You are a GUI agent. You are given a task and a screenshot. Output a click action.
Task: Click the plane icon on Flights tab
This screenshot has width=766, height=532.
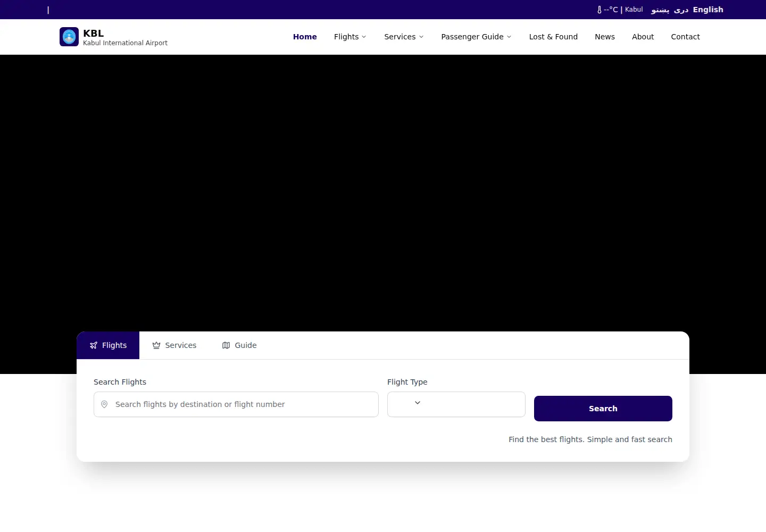(94, 345)
